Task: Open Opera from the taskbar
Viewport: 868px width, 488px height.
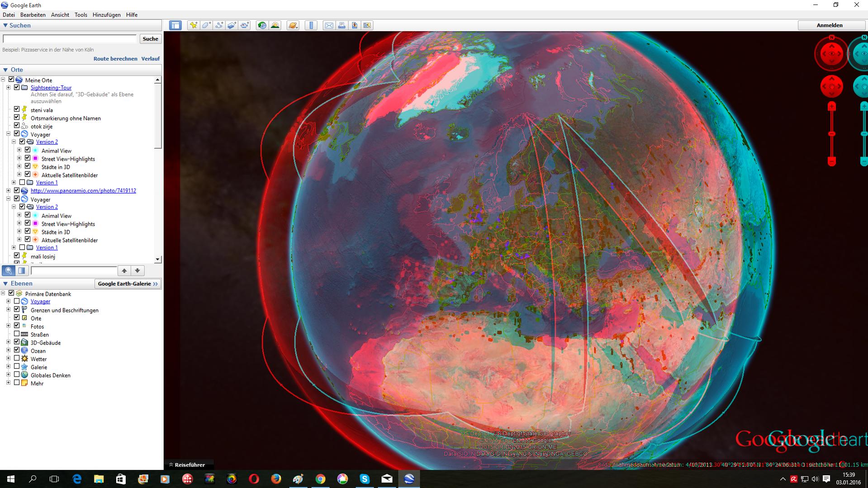Action: coord(254,479)
